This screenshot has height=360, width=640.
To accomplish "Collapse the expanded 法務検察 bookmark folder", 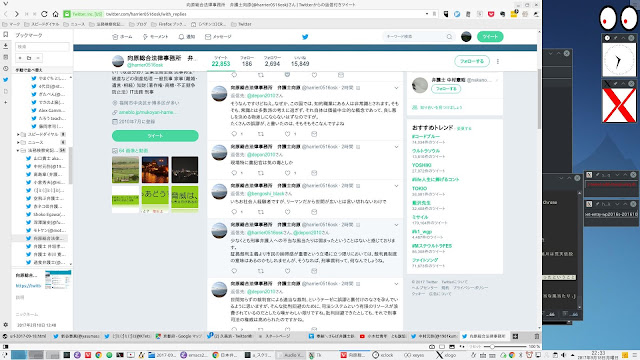I will click(18, 151).
